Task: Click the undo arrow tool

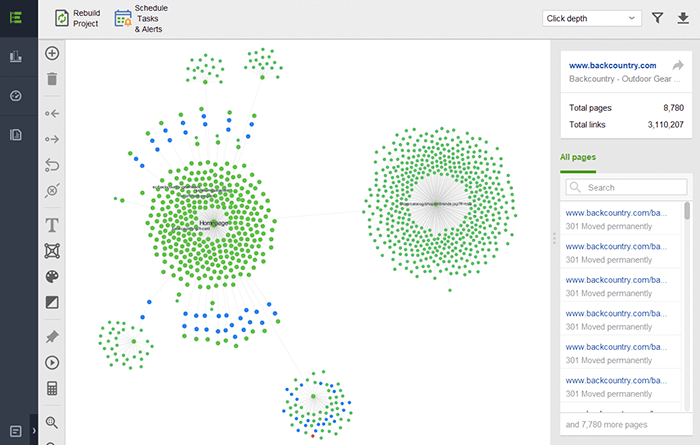Action: 52,165
